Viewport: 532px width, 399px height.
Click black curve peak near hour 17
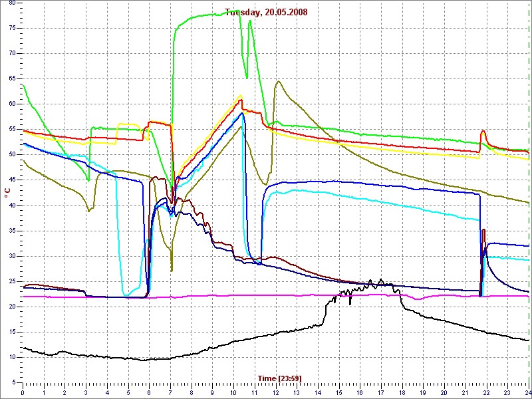[381, 279]
